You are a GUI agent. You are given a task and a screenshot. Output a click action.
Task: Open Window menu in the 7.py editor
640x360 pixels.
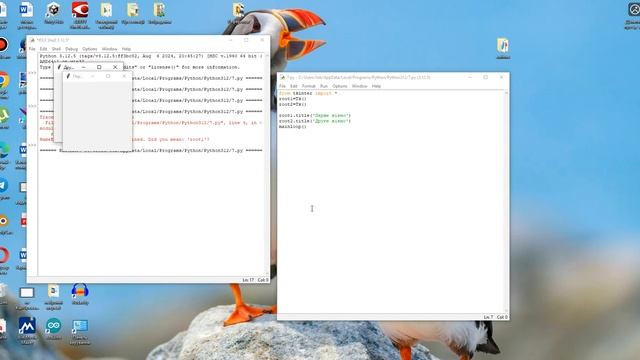click(x=360, y=86)
